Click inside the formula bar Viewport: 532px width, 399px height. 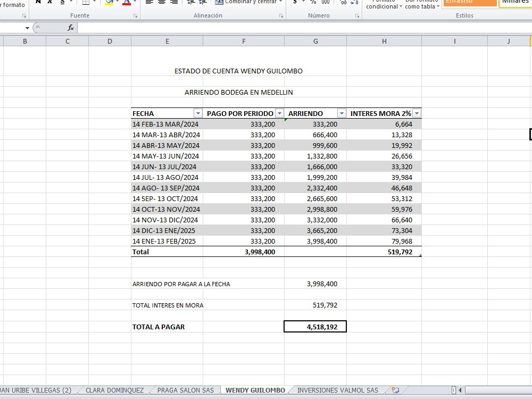(x=304, y=28)
